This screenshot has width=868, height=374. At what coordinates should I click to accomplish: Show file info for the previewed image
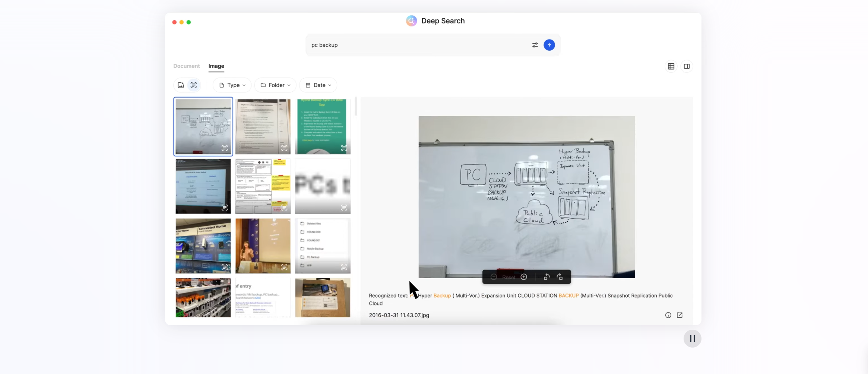pyautogui.click(x=668, y=315)
